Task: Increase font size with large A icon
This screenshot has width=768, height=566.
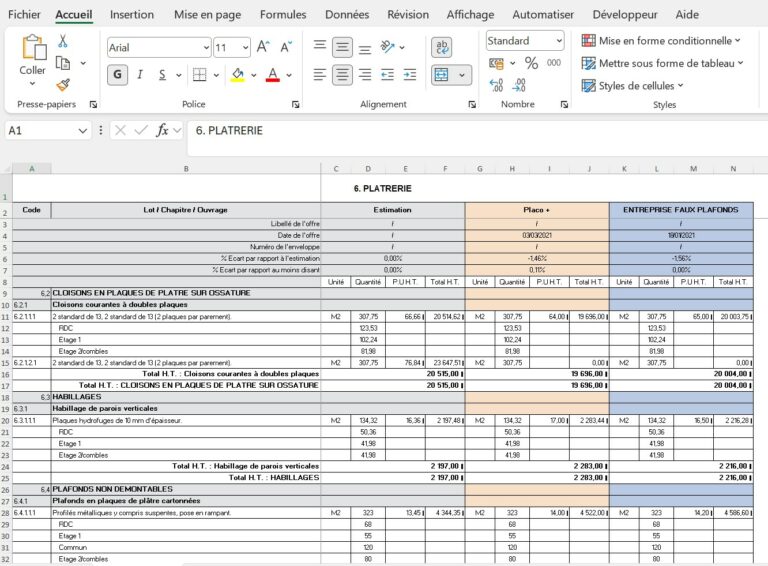Action: 263,47
